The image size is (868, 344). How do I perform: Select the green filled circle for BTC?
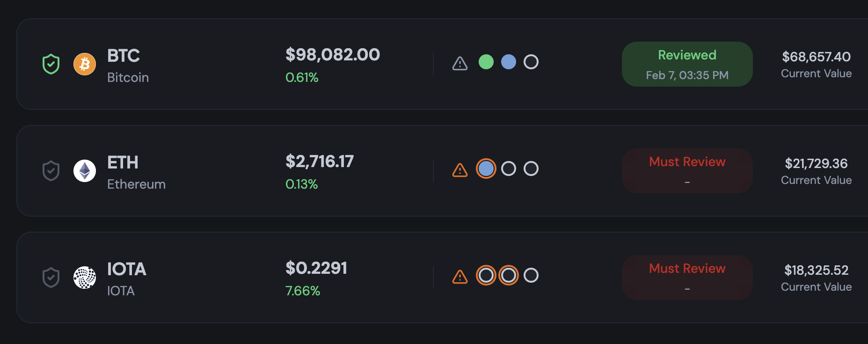coord(486,62)
